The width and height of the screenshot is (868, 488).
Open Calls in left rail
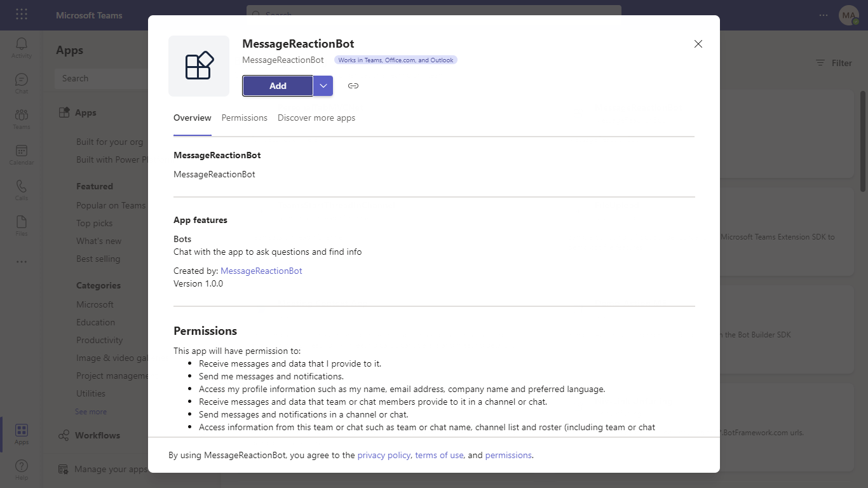click(x=22, y=189)
